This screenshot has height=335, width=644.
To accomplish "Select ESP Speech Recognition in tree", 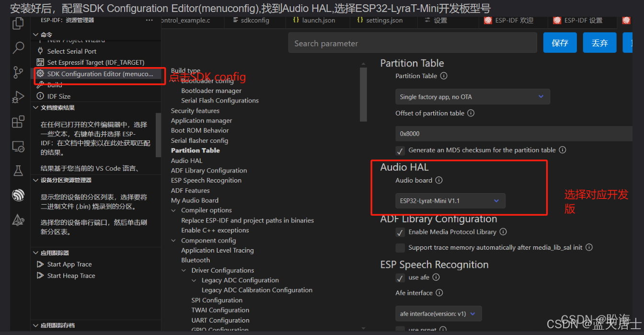I will pos(206,181).
